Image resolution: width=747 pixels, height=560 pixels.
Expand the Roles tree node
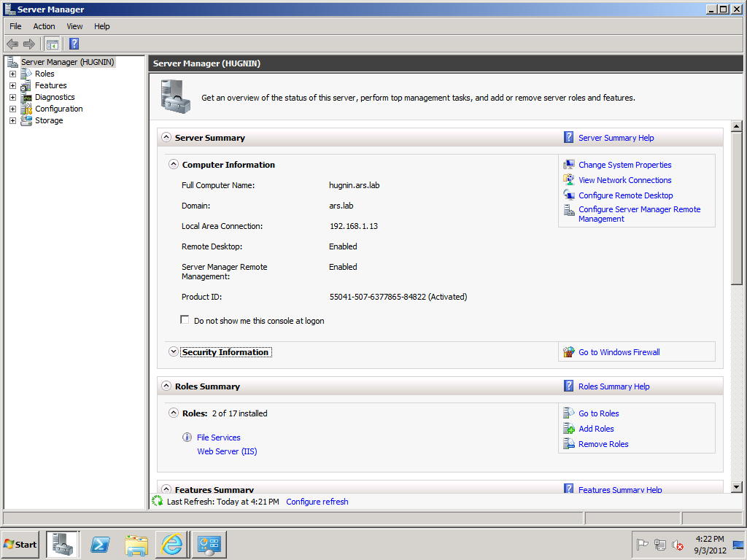pos(13,74)
